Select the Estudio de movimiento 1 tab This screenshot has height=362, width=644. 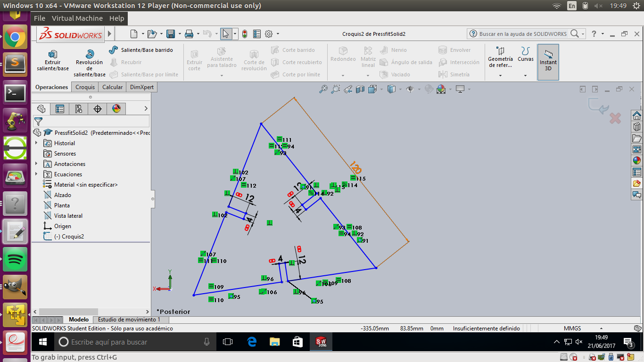(129, 320)
